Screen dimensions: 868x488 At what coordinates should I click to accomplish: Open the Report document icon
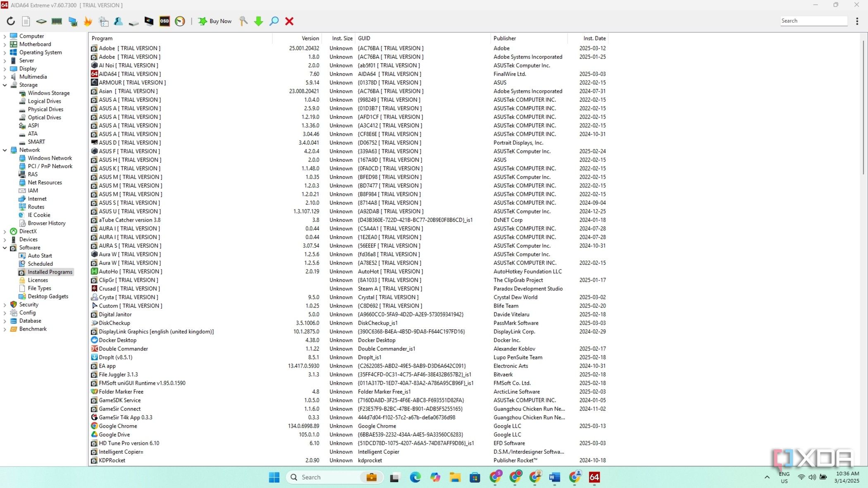click(26, 21)
